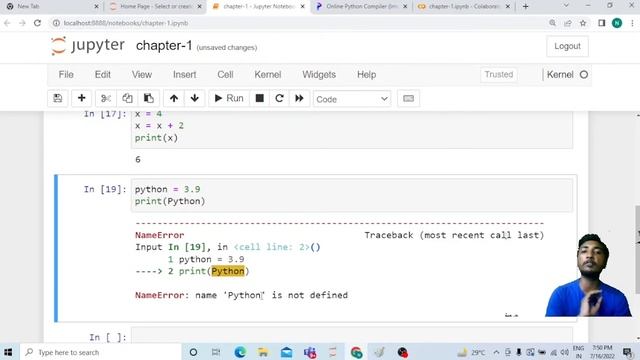640x360 pixels.
Task: Open Cortana circle icon in taskbar
Action: [193, 352]
